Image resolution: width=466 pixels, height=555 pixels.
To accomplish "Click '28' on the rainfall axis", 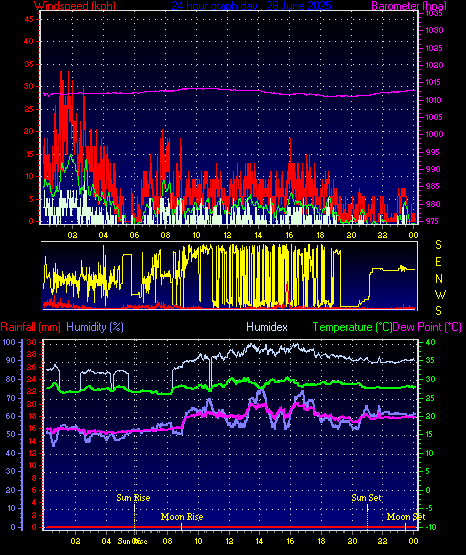I will [x=32, y=354].
